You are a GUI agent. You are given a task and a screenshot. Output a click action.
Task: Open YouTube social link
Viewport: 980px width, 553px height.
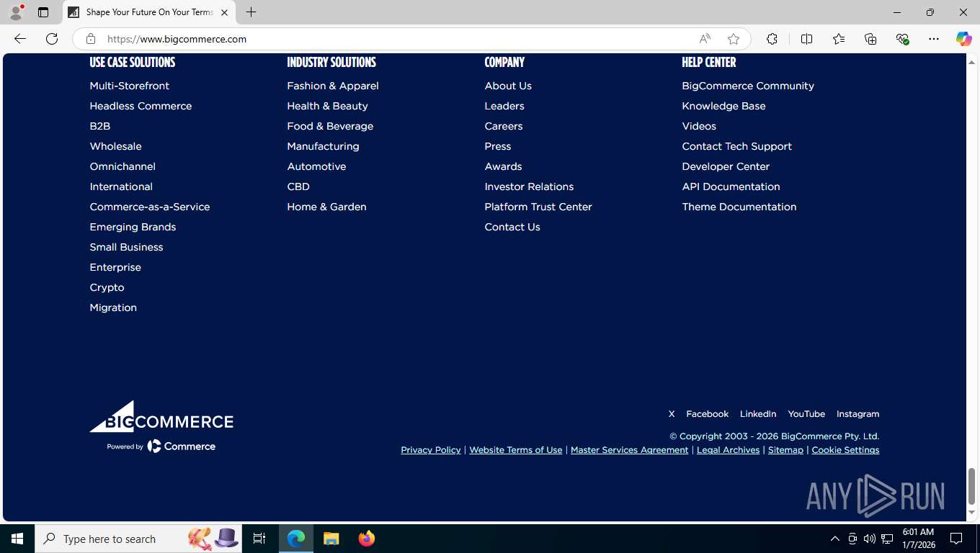(806, 414)
